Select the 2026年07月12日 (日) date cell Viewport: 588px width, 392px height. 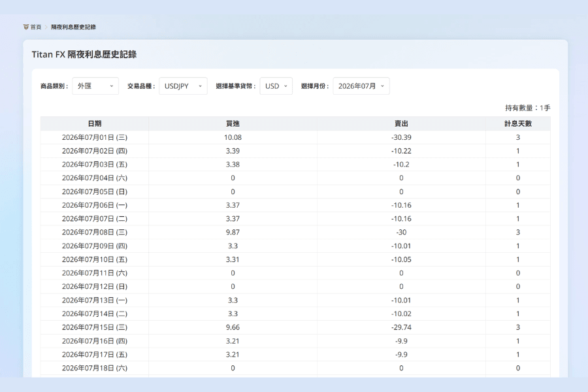(x=95, y=287)
